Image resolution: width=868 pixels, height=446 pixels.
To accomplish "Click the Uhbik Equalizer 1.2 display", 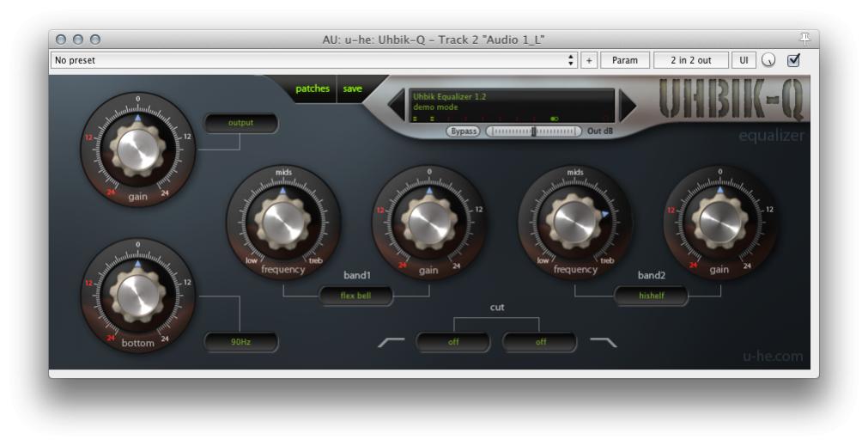I will tap(512, 105).
